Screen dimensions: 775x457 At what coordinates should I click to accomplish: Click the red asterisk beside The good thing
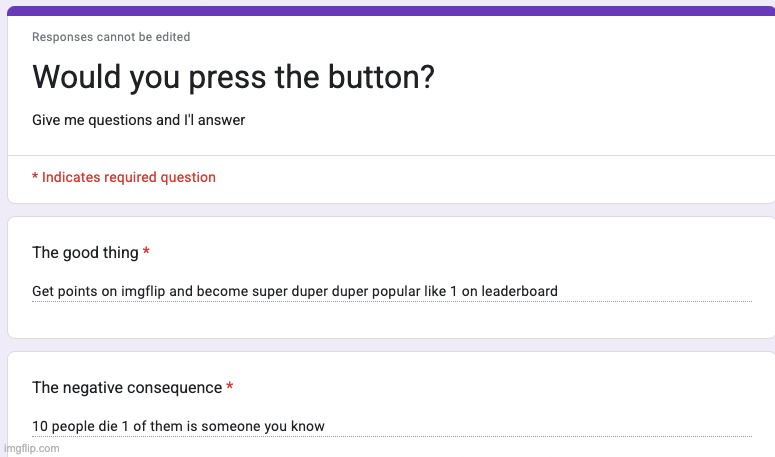click(x=146, y=251)
